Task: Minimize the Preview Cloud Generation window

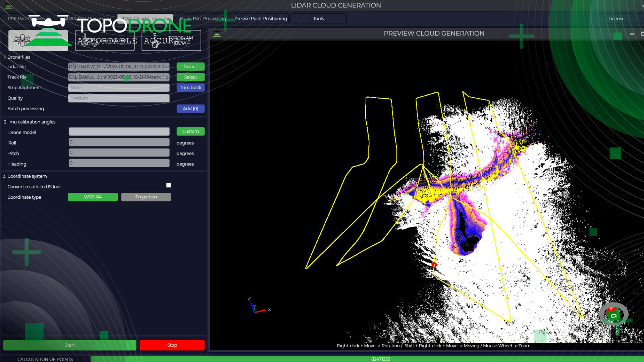Action: pos(632,34)
